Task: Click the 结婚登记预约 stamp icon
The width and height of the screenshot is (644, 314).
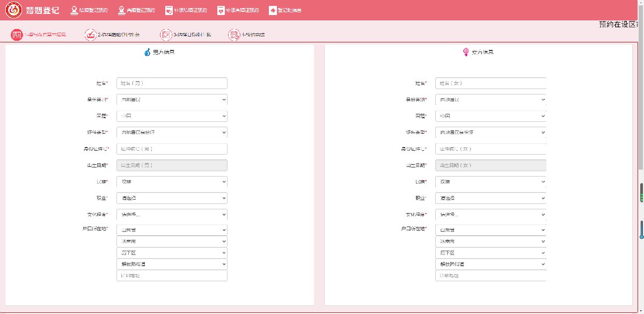Action: [74, 10]
